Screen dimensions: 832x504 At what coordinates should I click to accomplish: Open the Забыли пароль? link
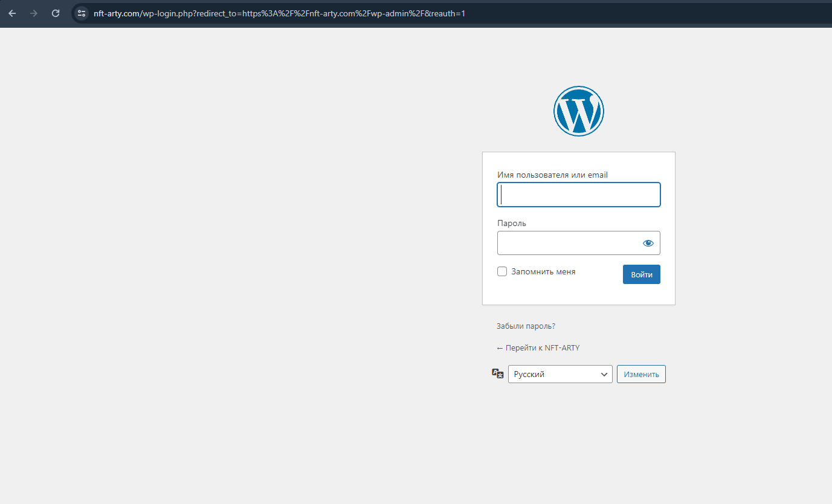click(526, 326)
